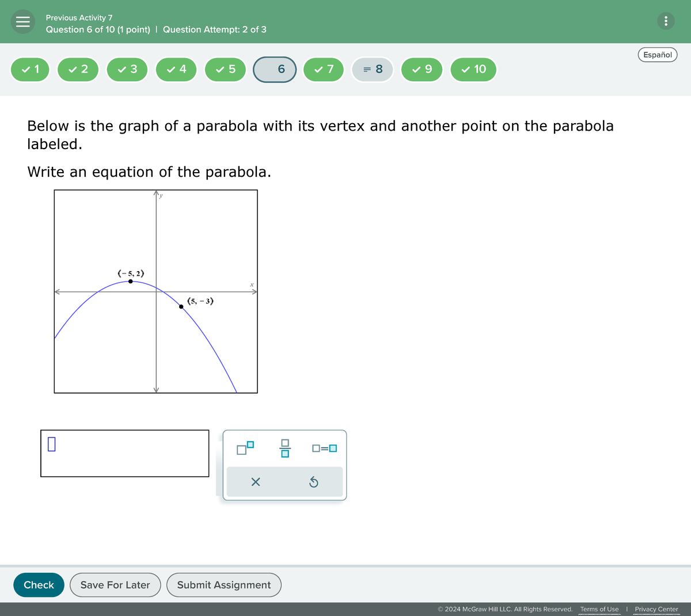
Task: Jump to question 10
Action: (x=473, y=69)
